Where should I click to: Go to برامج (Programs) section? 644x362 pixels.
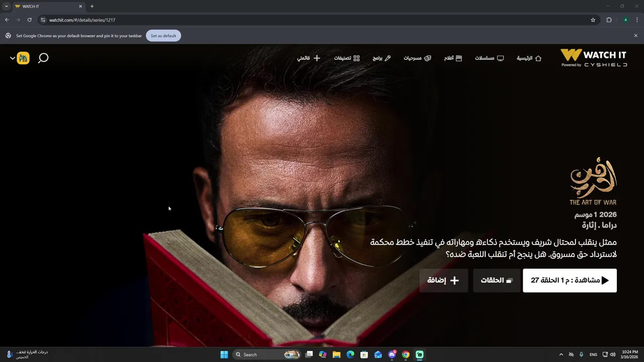coord(381,58)
